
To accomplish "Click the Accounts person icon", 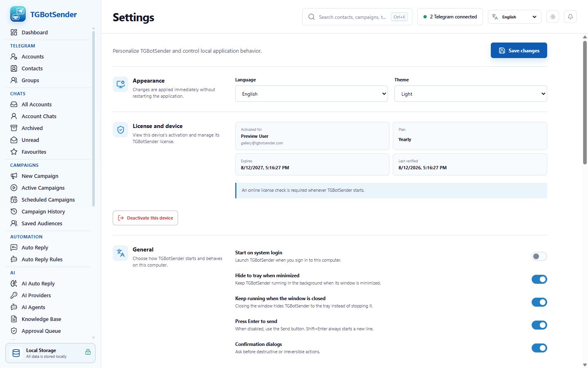I will (x=14, y=56).
